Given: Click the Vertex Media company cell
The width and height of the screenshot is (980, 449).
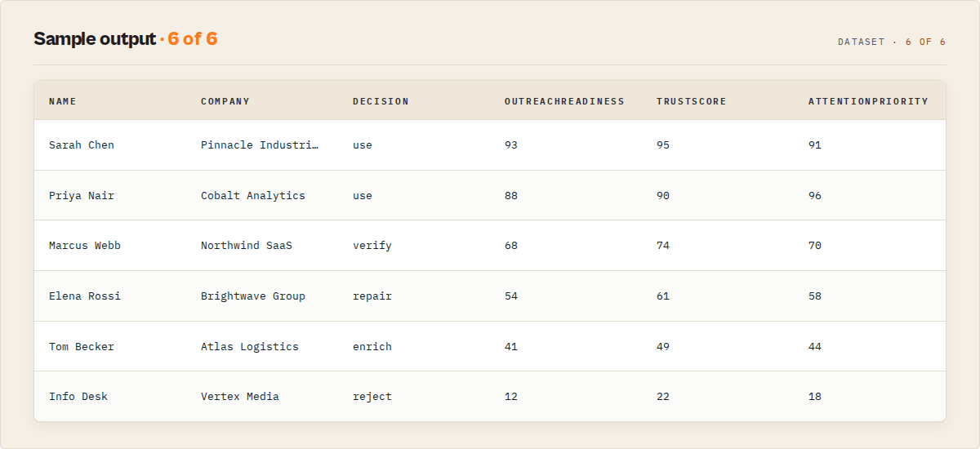Looking at the screenshot, I should pos(240,397).
